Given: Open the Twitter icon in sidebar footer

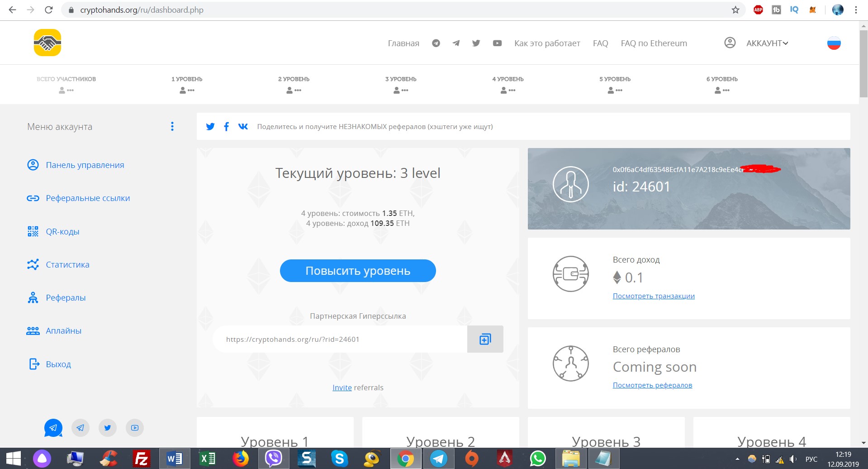Looking at the screenshot, I should tap(108, 428).
